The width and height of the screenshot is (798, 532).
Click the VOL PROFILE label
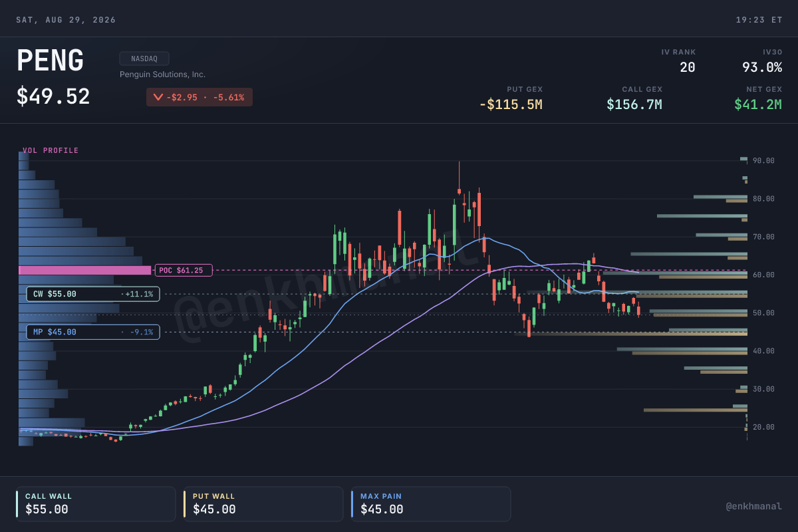[x=51, y=151]
